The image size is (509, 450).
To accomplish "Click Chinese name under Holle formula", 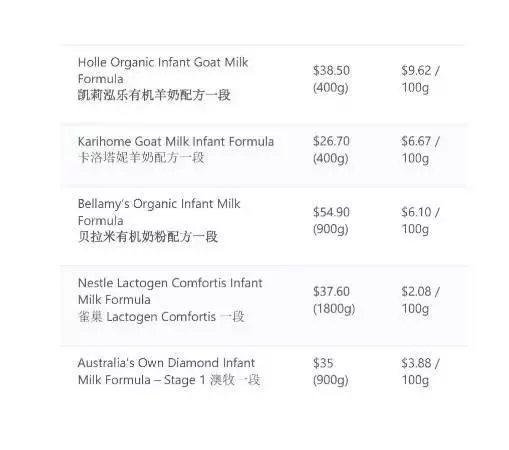I will click(154, 95).
